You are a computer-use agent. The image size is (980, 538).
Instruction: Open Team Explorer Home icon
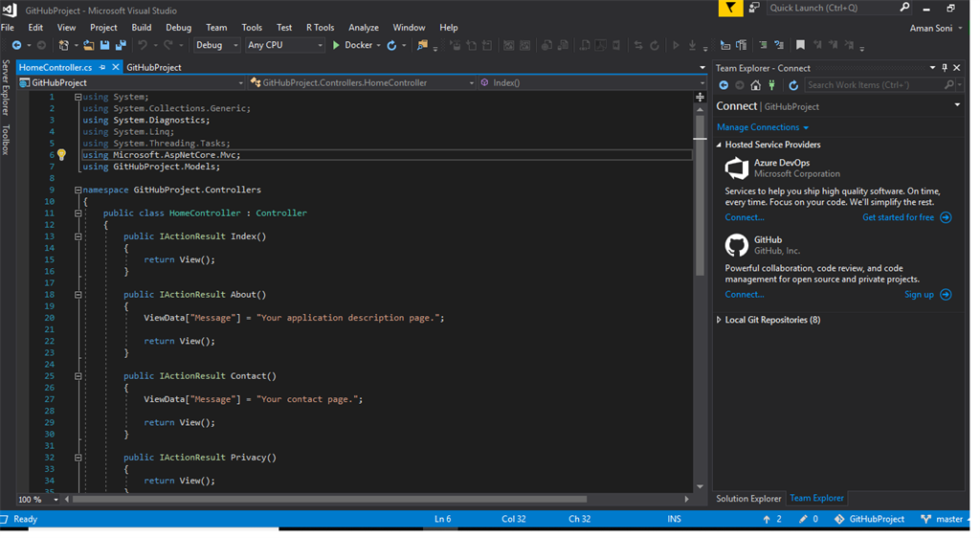756,85
